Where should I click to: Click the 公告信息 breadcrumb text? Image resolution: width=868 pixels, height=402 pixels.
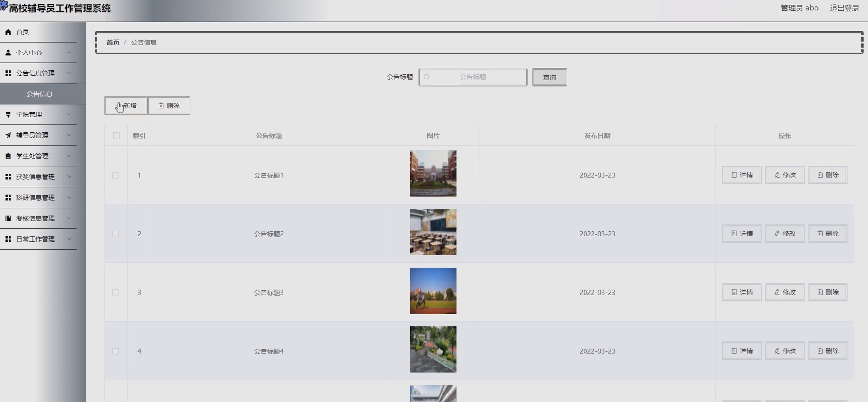(144, 42)
